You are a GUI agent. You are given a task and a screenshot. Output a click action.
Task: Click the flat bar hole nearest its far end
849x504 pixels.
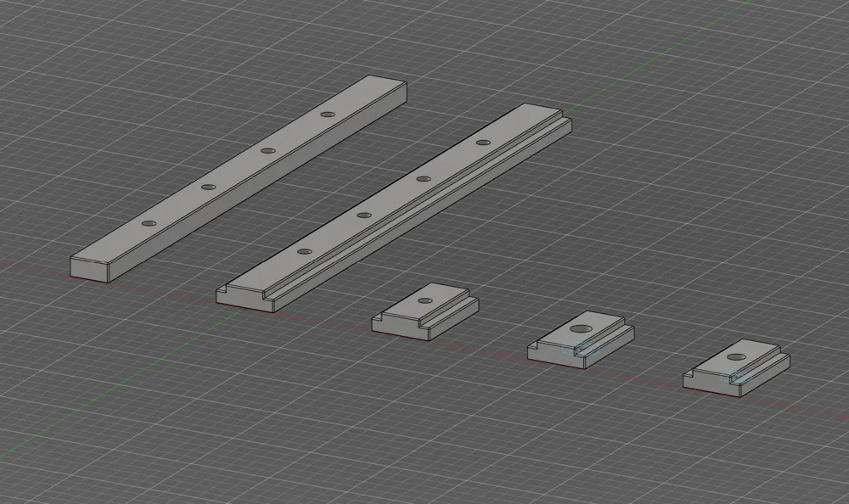(327, 115)
